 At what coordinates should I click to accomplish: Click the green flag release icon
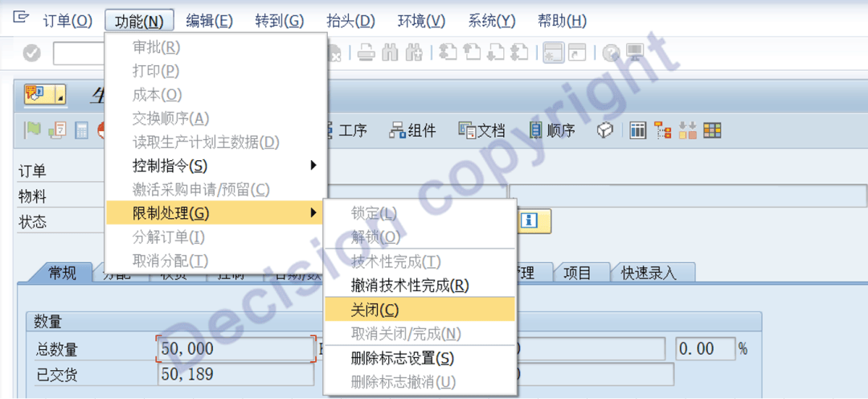(x=32, y=130)
